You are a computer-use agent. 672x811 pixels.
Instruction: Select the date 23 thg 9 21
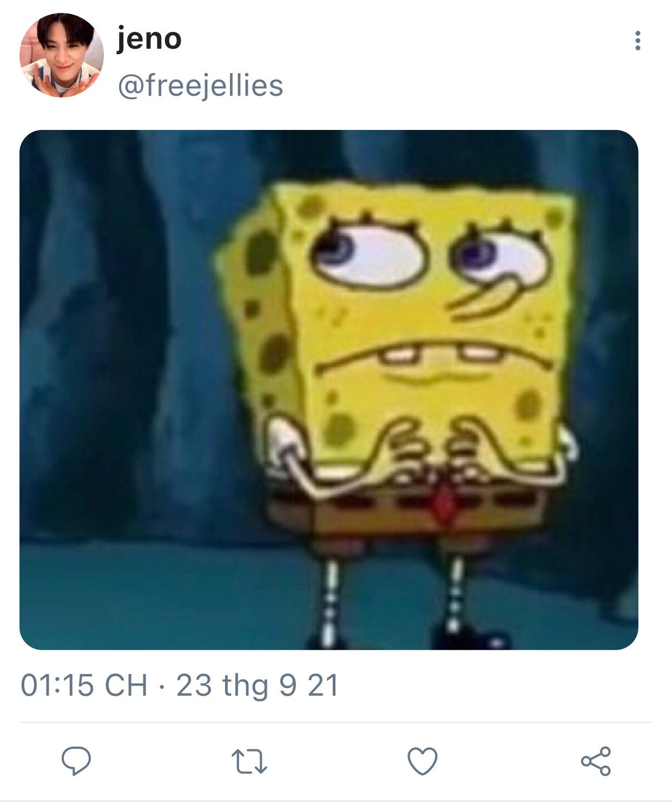tap(258, 685)
